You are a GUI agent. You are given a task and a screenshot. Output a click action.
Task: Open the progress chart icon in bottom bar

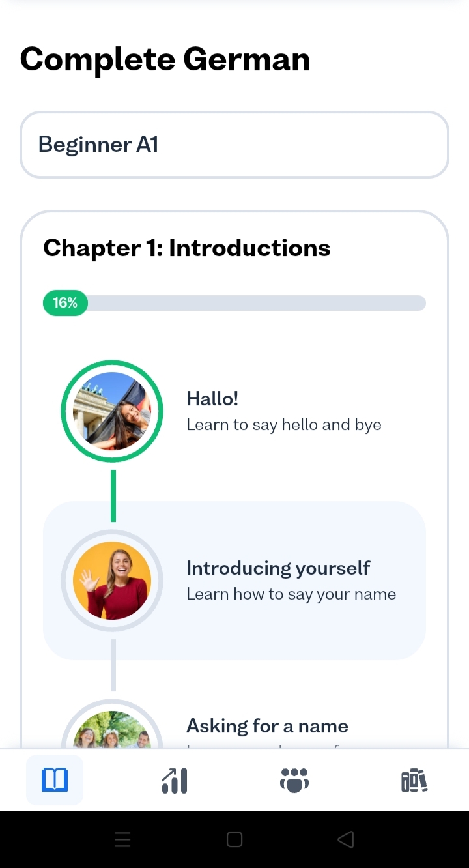click(175, 780)
